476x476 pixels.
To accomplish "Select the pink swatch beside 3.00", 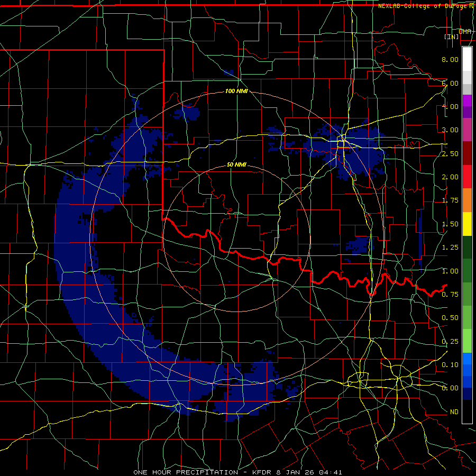I will 467,130.
